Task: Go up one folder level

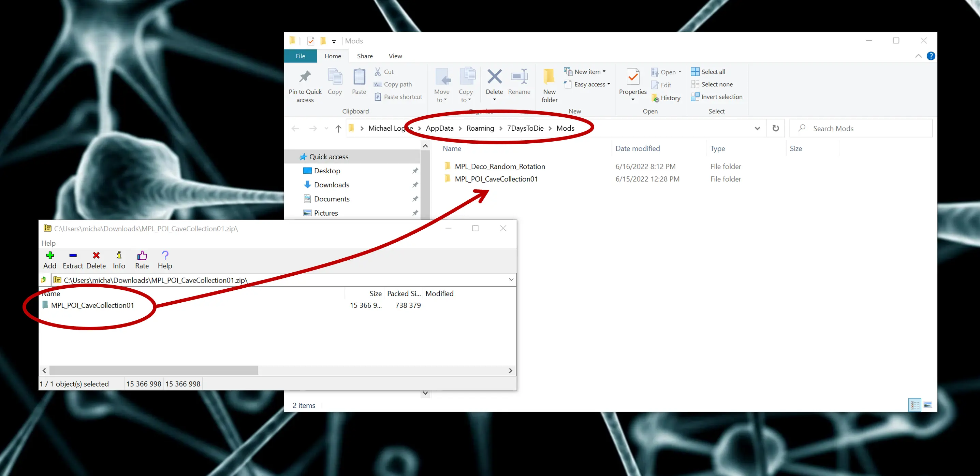Action: (338, 129)
